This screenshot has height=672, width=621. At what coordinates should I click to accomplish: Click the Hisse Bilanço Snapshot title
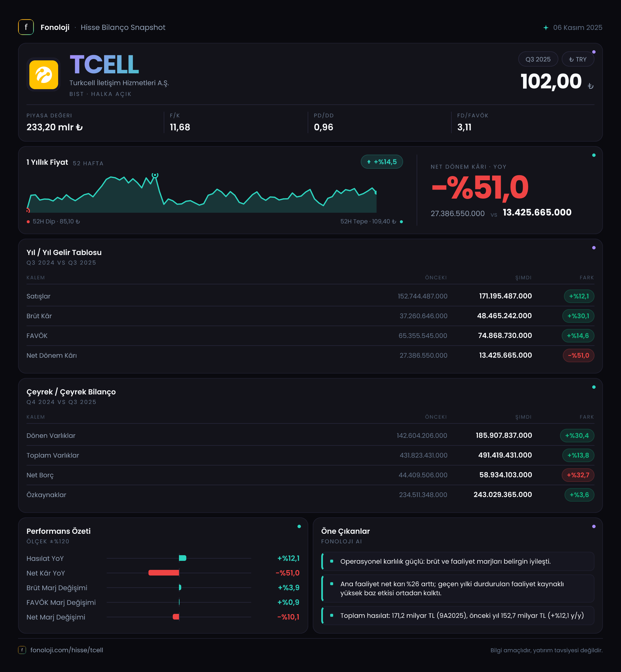(123, 28)
